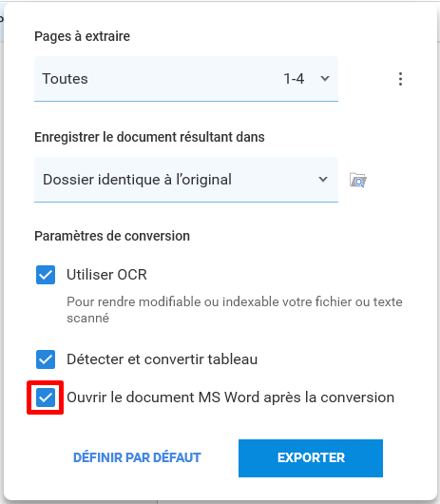Open the Toutes pages dropdown
Image resolution: width=440 pixels, height=504 pixels.
186,79
